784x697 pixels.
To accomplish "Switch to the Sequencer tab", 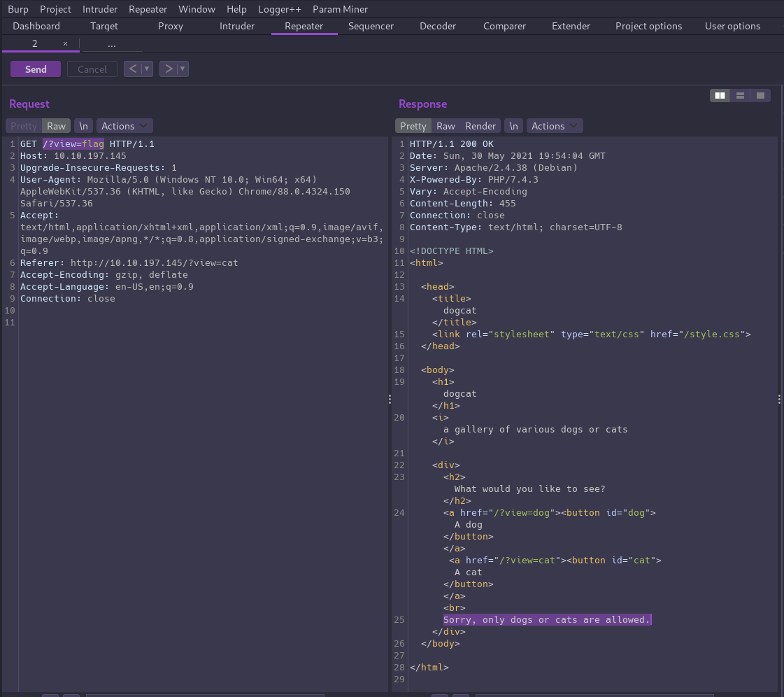I will (x=371, y=26).
